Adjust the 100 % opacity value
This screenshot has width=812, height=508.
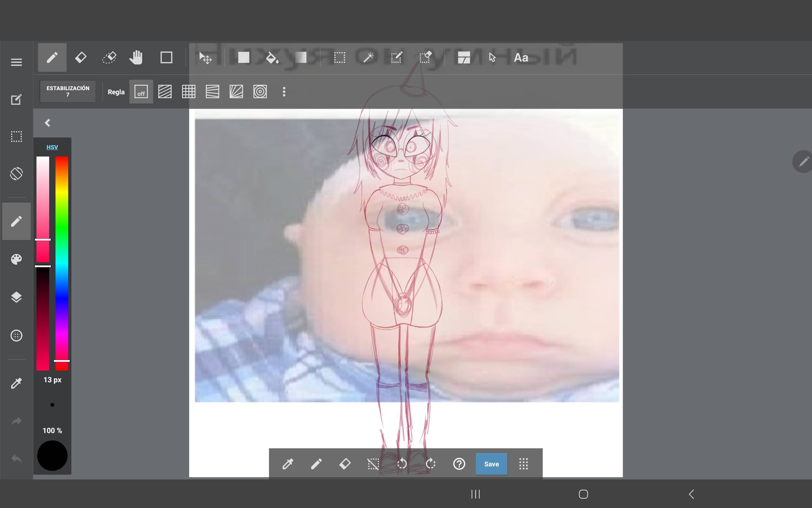52,431
